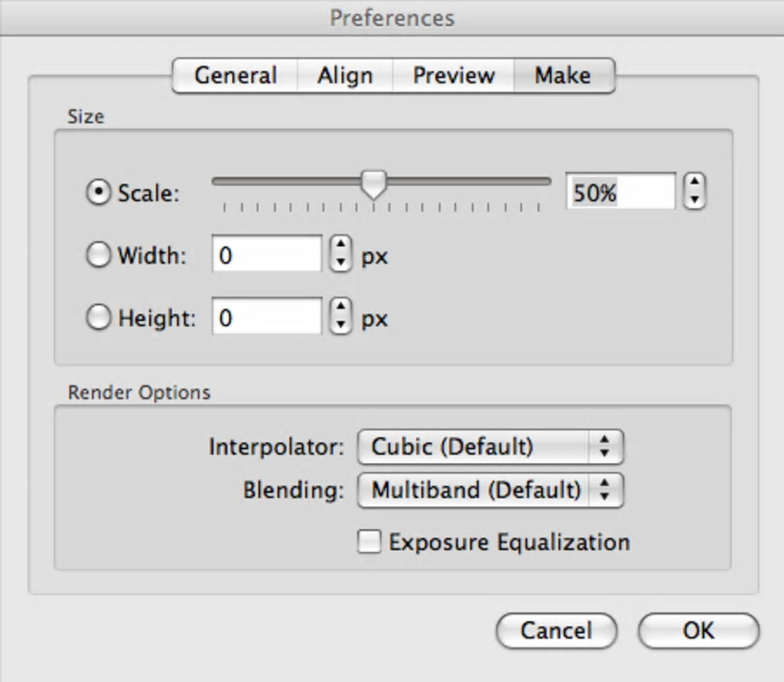Increment Width using stepper up arrow
The height and width of the screenshot is (682, 784).
click(x=340, y=247)
